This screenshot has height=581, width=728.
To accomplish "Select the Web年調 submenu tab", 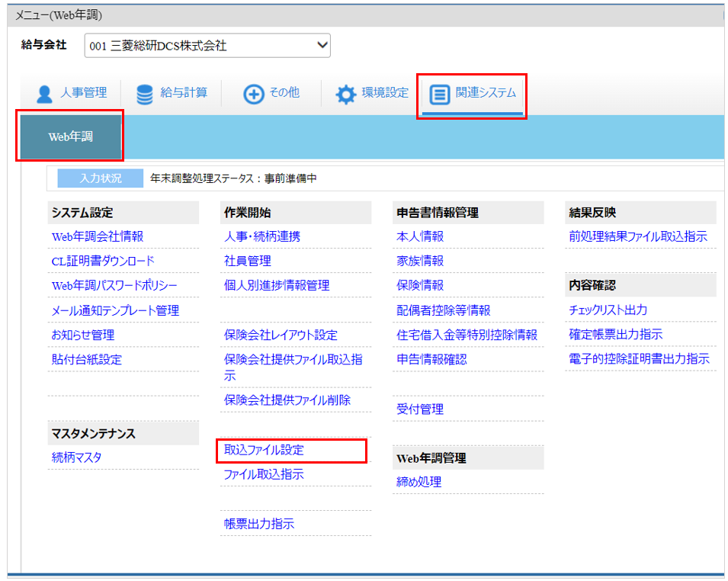I will click(71, 136).
